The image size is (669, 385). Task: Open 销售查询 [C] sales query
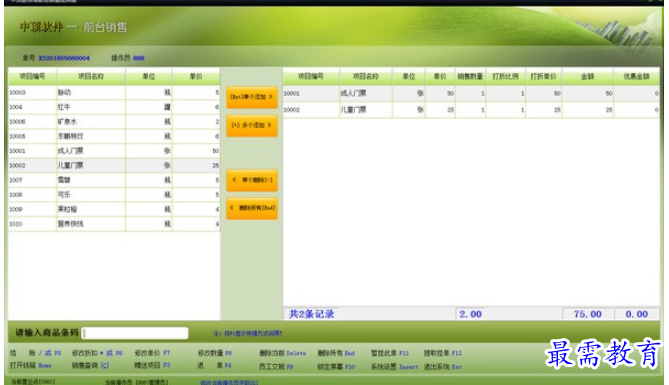90,366
